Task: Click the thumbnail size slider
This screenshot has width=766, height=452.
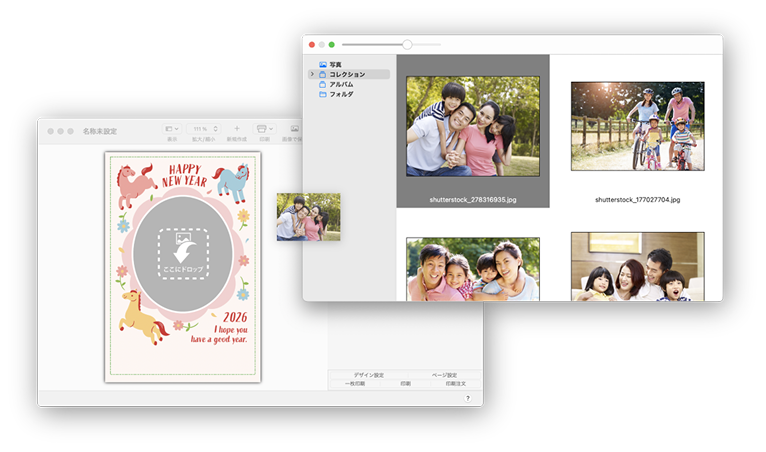Action: tap(407, 45)
